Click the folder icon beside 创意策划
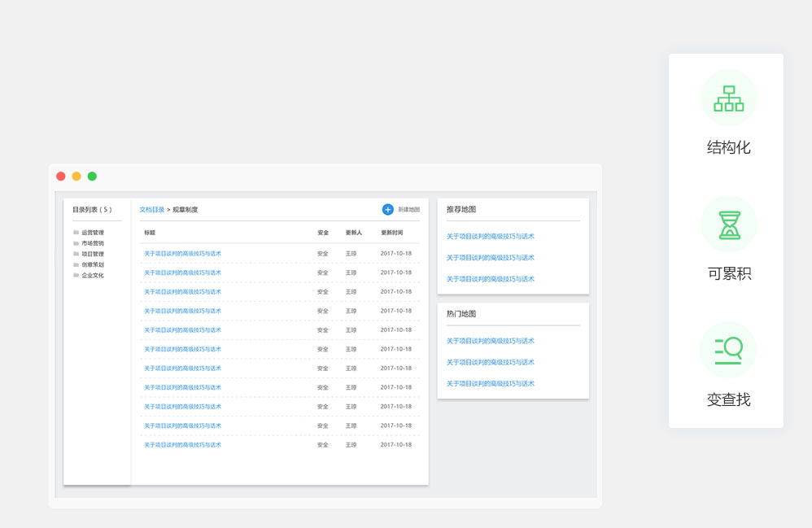 76,264
